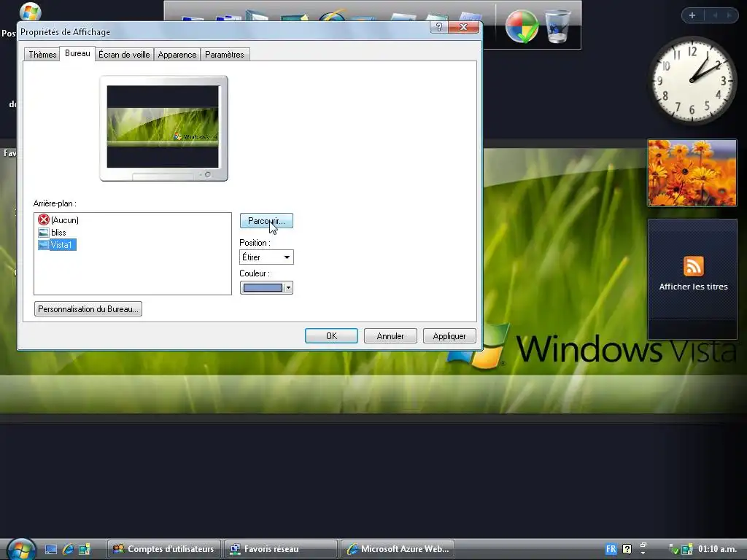Open the Couleur color picker dropdown arrow

[x=287, y=287]
